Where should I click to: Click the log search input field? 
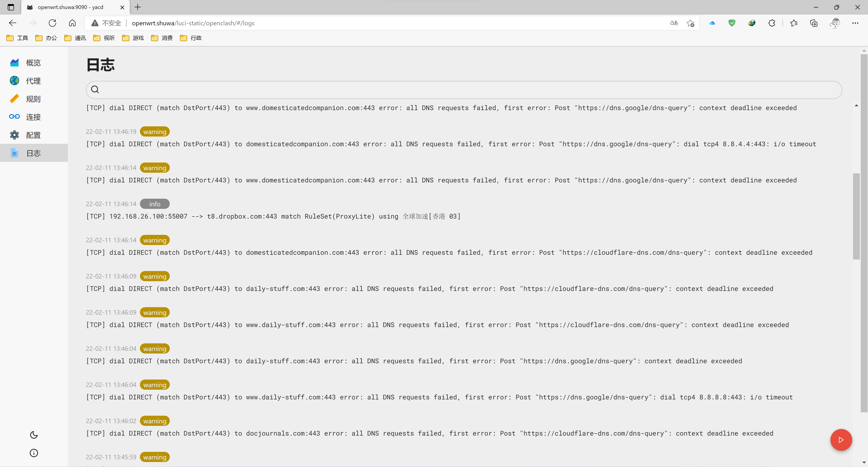point(464,90)
